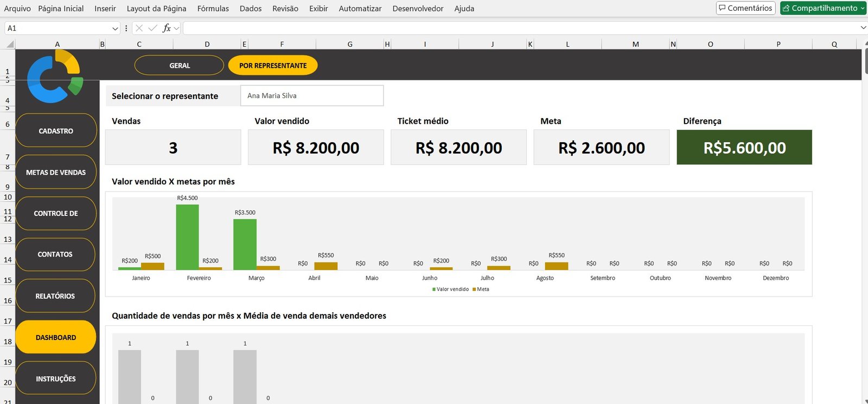Click the Select All corner triangle
Image resolution: width=868 pixels, height=404 pixels.
[x=10, y=44]
